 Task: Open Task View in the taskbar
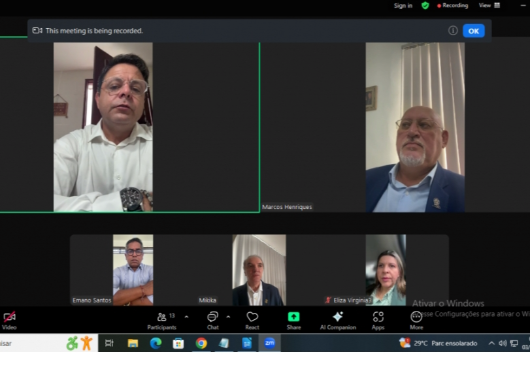[x=109, y=343]
